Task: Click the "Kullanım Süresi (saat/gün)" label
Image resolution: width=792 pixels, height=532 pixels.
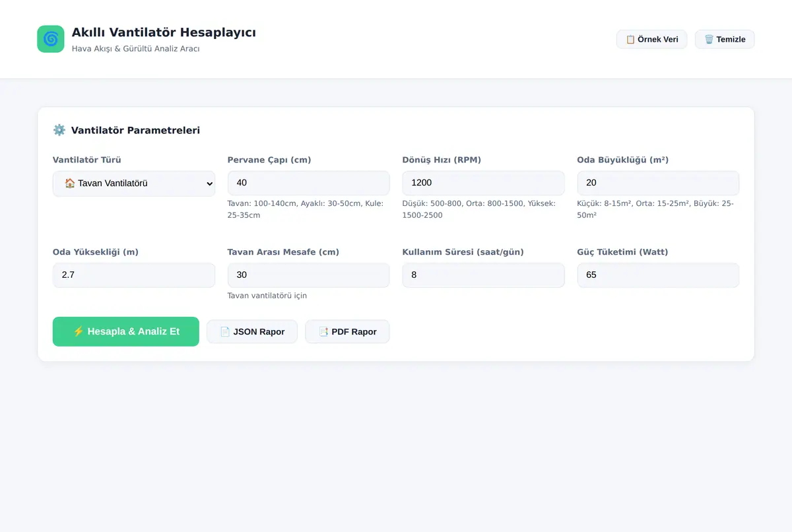Action: [x=463, y=252]
